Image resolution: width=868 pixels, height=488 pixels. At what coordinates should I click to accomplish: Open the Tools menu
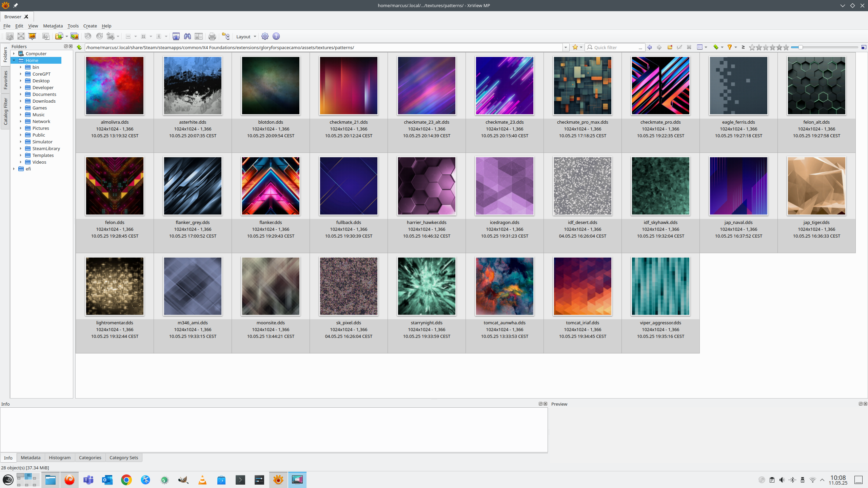point(73,26)
